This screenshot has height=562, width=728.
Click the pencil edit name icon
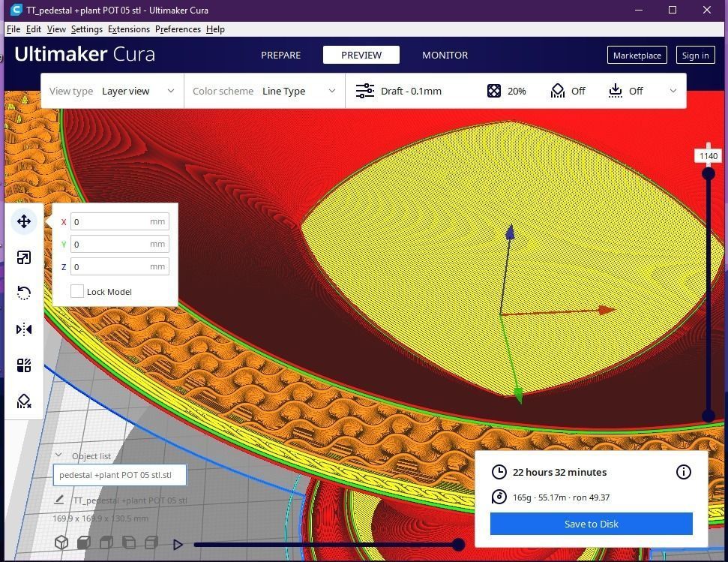tap(59, 500)
